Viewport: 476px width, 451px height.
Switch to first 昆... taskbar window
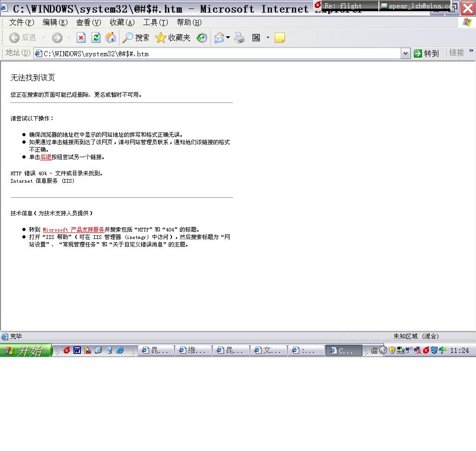pos(156,351)
